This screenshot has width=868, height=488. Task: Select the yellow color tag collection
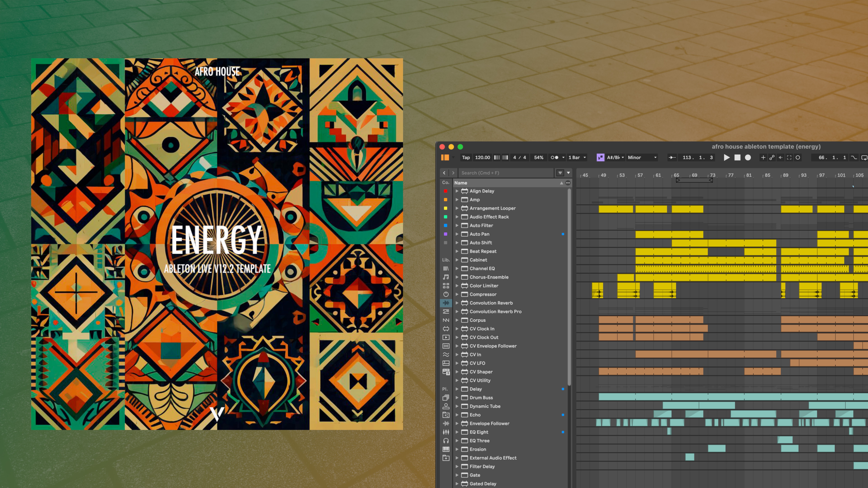coord(445,208)
